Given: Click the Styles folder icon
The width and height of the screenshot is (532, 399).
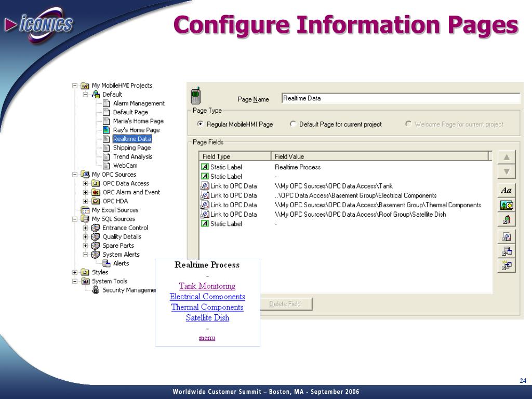Looking at the screenshot, I should tap(85, 272).
